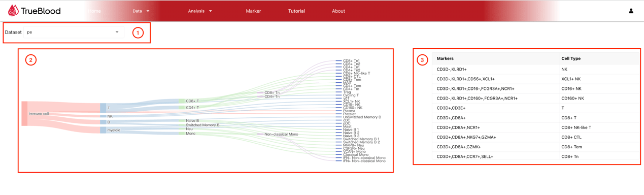Select the XCL1+ NK table row
The height and width of the screenshot is (195, 644).
click(x=536, y=79)
